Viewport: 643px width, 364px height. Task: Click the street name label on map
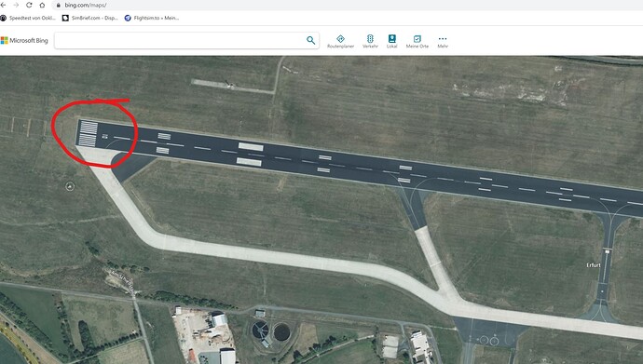(x=122, y=281)
